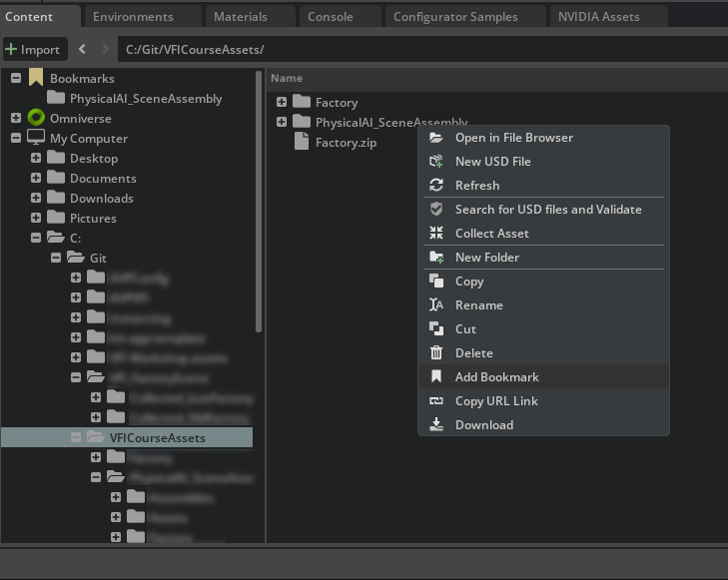Viewport: 728px width, 580px height.
Task: Click the My Computer monitor icon
Action: click(36, 138)
